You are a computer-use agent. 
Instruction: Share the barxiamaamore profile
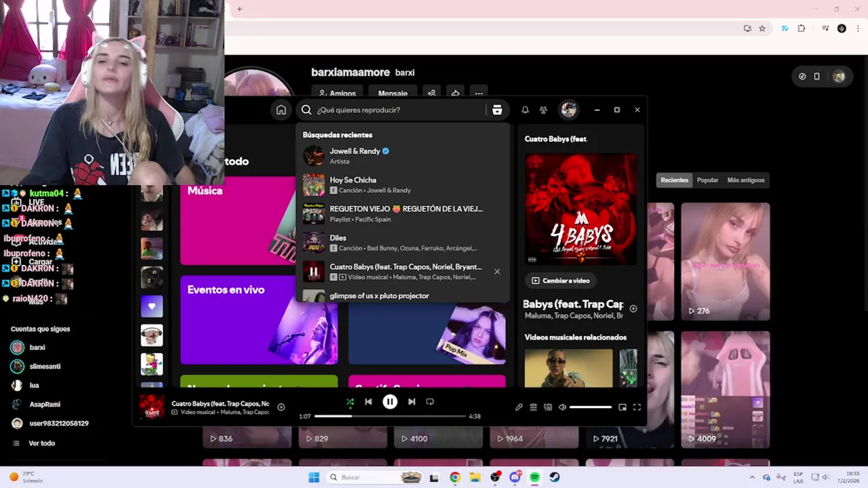[x=455, y=94]
